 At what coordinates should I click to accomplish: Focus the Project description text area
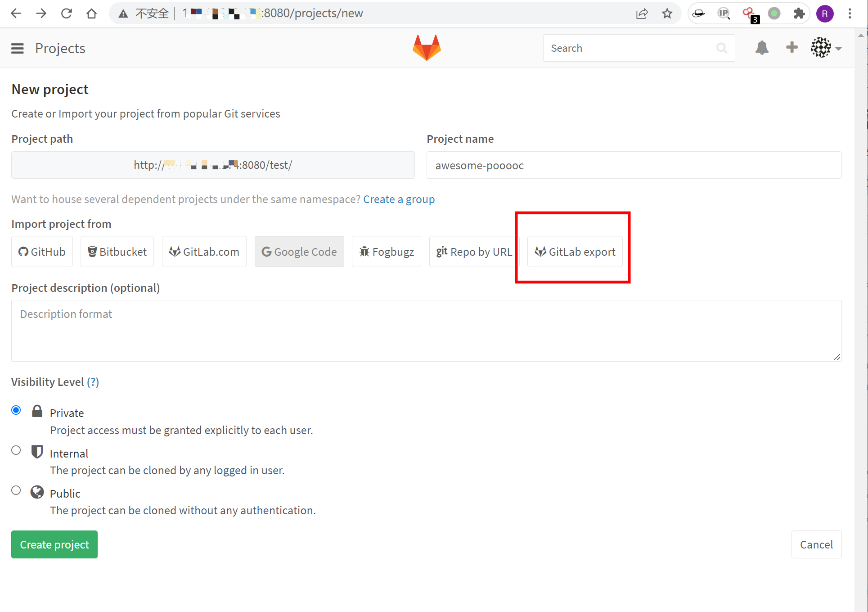point(426,331)
